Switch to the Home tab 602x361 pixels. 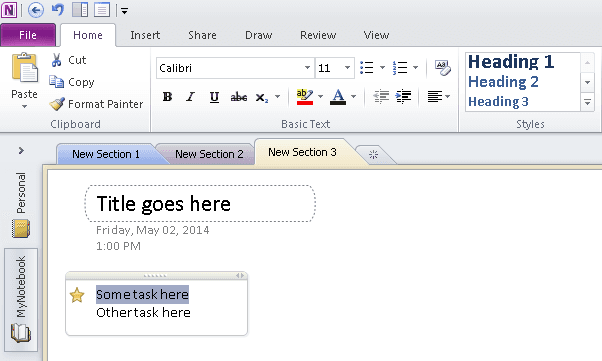[x=88, y=35]
